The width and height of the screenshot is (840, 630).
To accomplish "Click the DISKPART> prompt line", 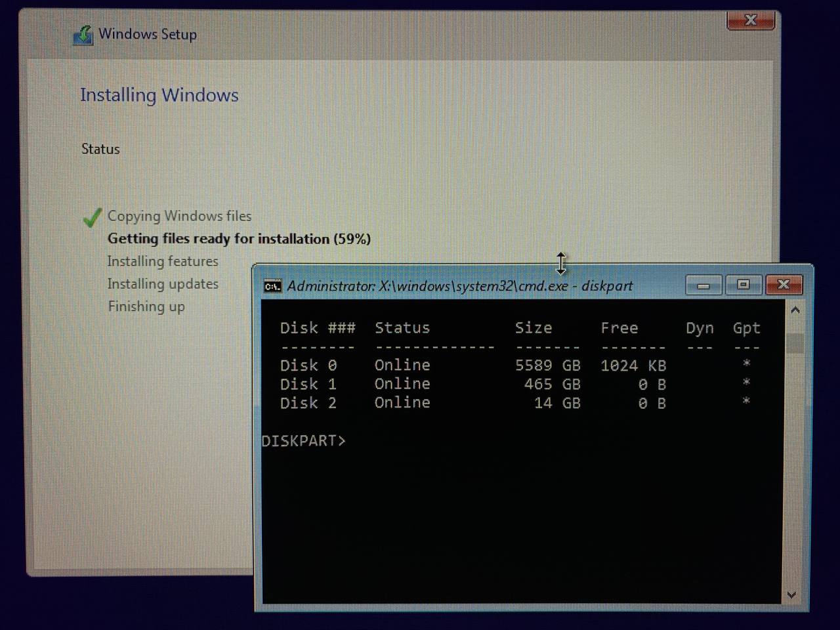I will (303, 441).
